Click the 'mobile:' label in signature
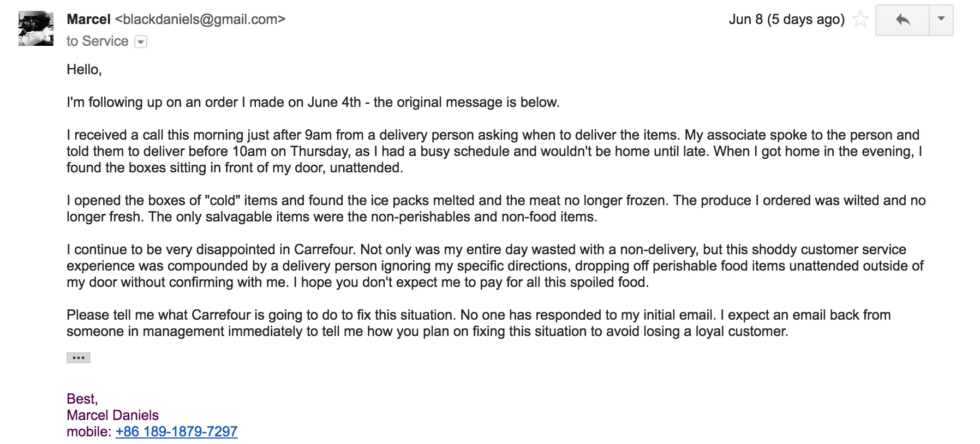The image size is (980, 444). coord(88,431)
